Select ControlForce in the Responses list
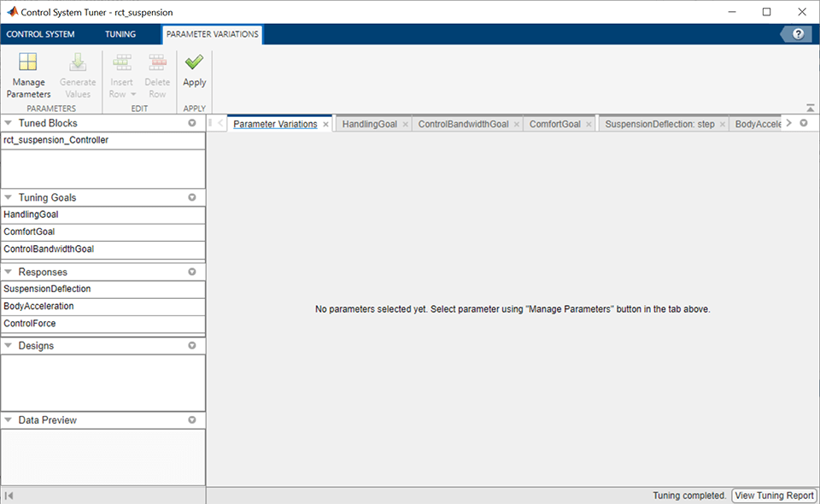This screenshot has width=820, height=504. [103, 323]
